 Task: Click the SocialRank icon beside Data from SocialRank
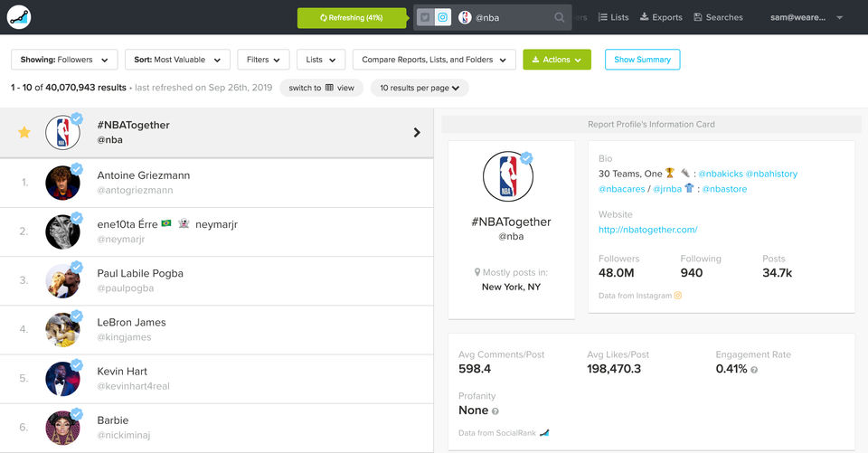pos(544,433)
